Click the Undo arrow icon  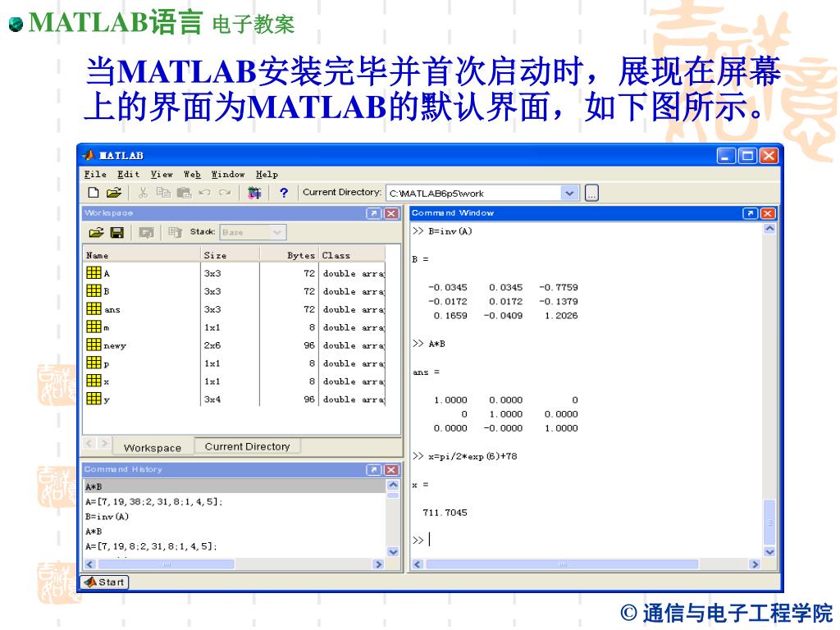click(204, 193)
